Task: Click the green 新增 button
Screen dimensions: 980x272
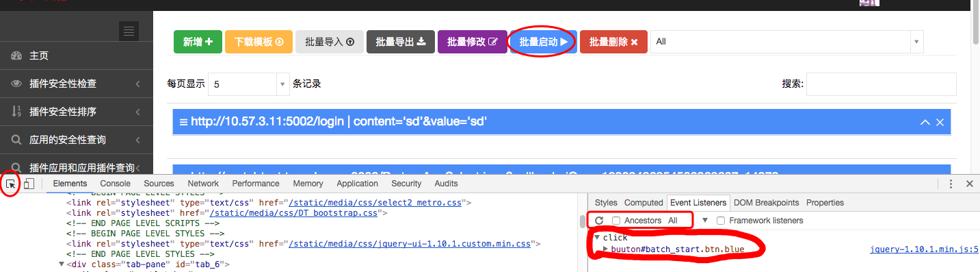Action: [x=198, y=42]
